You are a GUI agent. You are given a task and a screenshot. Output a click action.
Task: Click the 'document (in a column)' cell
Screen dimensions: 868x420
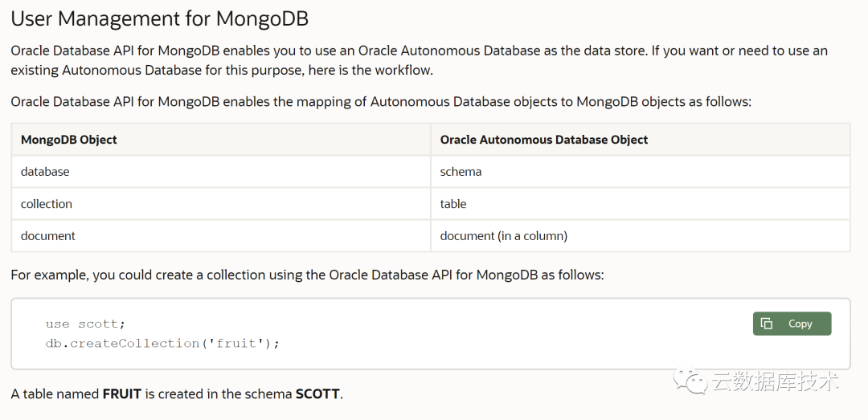[504, 236]
